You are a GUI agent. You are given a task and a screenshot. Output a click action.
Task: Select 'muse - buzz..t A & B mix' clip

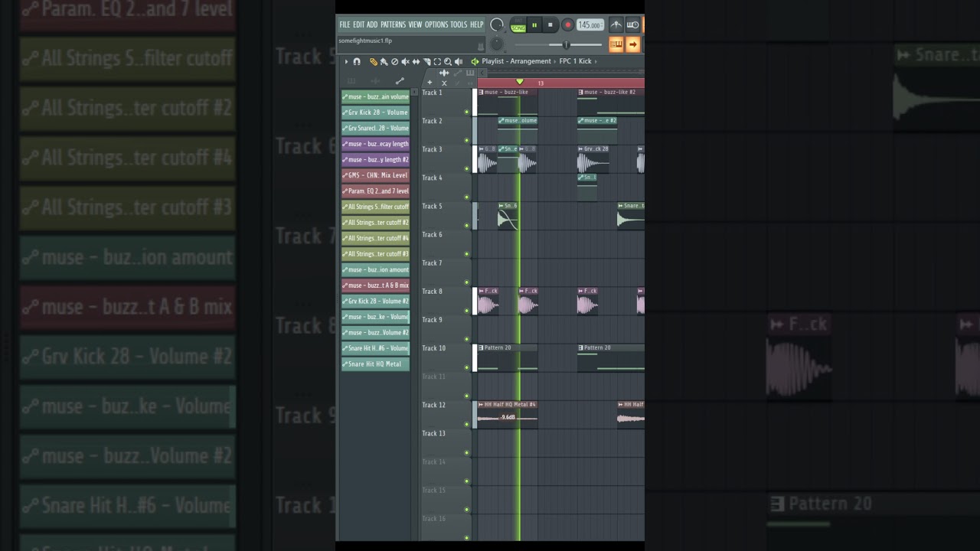tap(375, 285)
